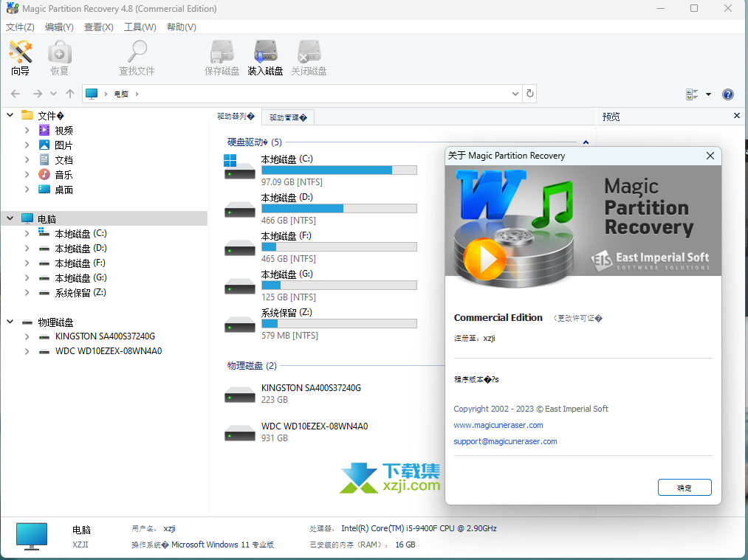Click the F: drive usage bar
748x560 pixels.
(339, 247)
